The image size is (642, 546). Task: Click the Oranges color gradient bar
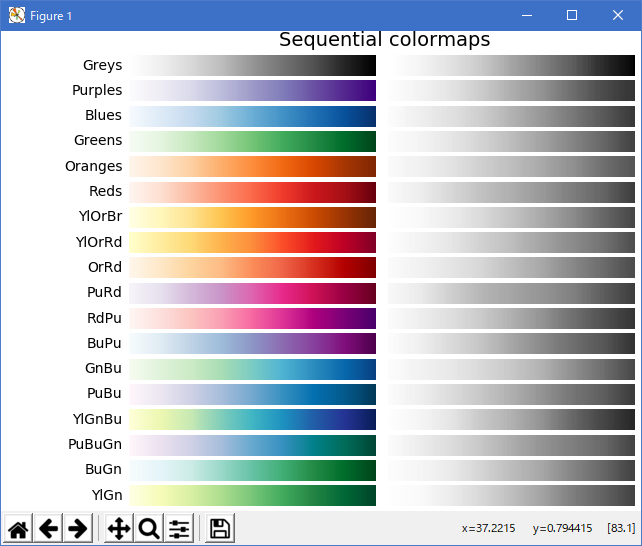click(253, 167)
